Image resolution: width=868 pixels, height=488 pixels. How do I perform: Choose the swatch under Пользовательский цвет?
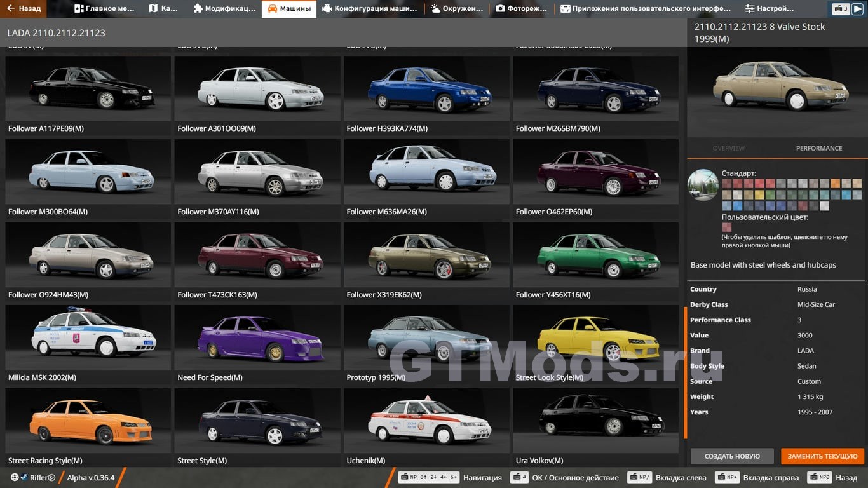pos(727,227)
